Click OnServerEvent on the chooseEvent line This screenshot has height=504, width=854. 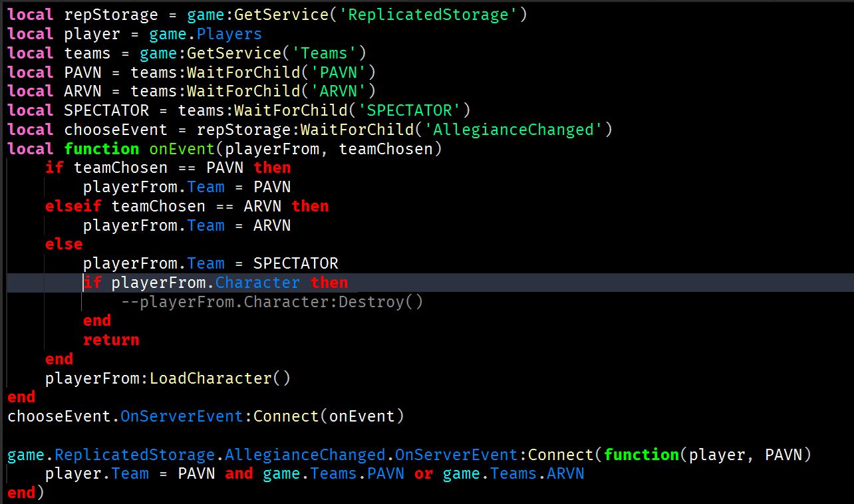point(182,417)
